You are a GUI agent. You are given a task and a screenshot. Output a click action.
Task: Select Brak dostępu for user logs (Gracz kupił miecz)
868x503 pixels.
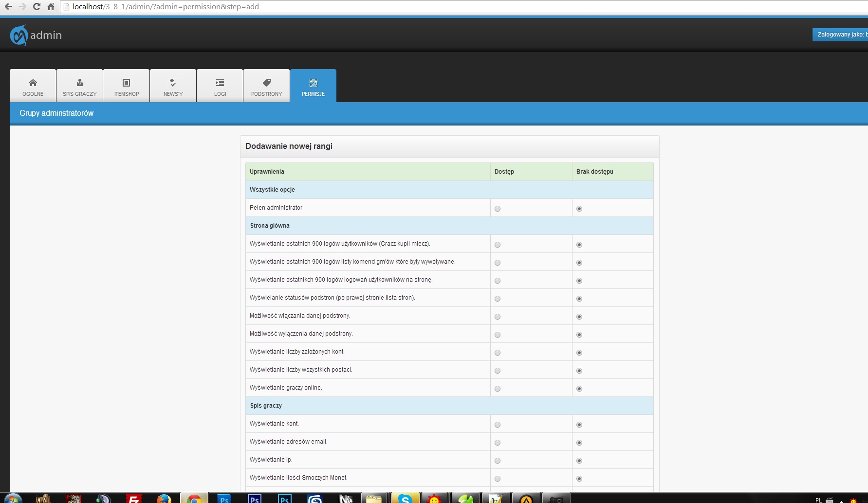pyautogui.click(x=579, y=245)
